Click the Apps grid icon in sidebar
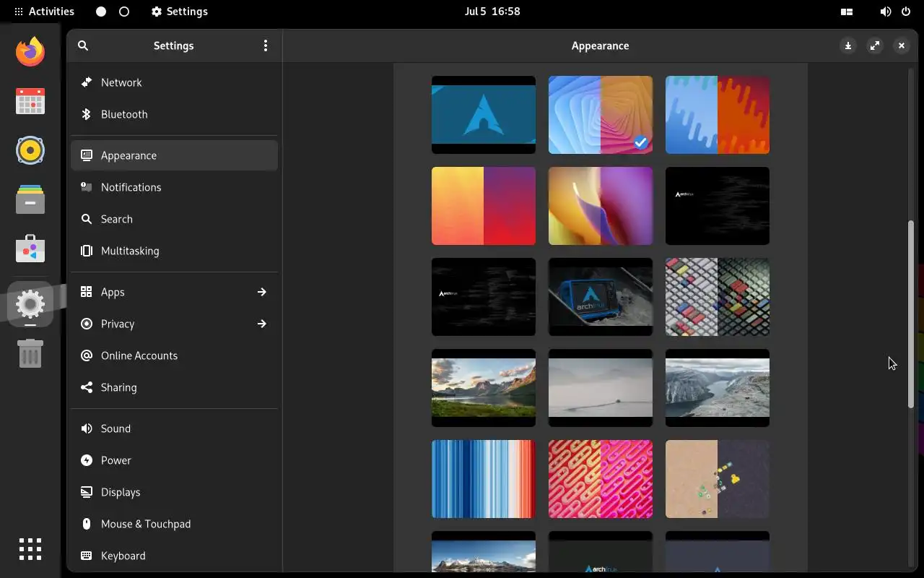 [87, 292]
